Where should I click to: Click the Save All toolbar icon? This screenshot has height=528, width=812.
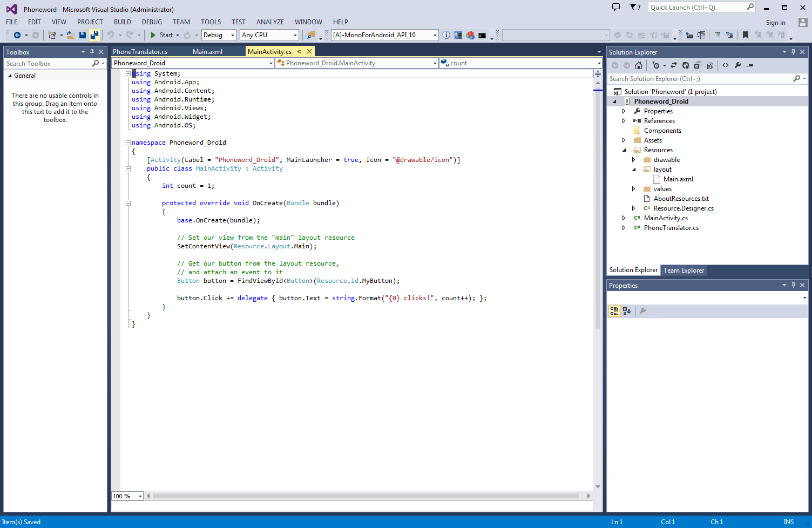point(94,35)
